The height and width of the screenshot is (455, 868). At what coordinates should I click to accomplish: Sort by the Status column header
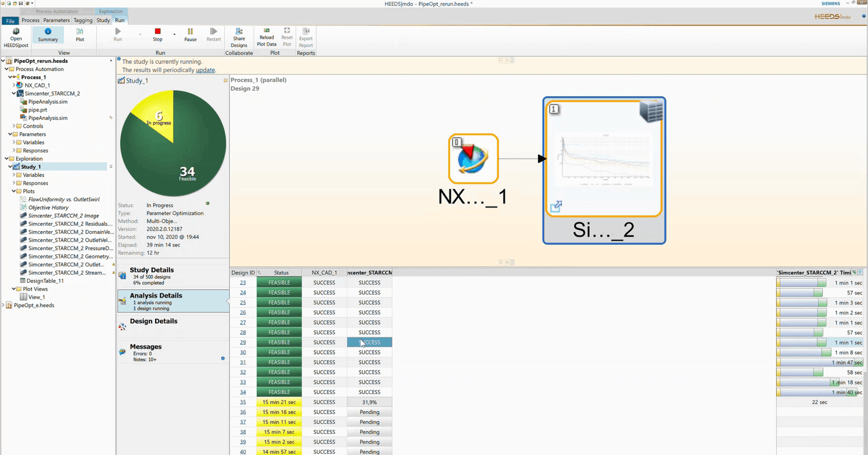click(x=281, y=273)
